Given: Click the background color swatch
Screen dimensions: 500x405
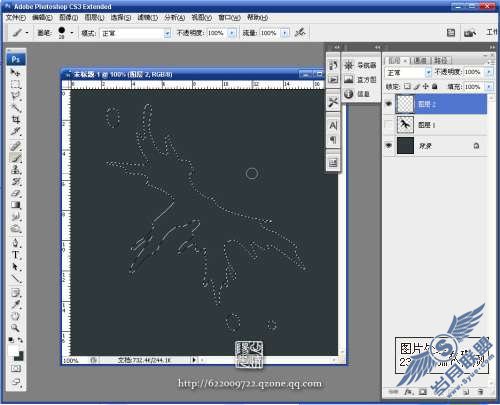Looking at the screenshot, I should [19, 356].
